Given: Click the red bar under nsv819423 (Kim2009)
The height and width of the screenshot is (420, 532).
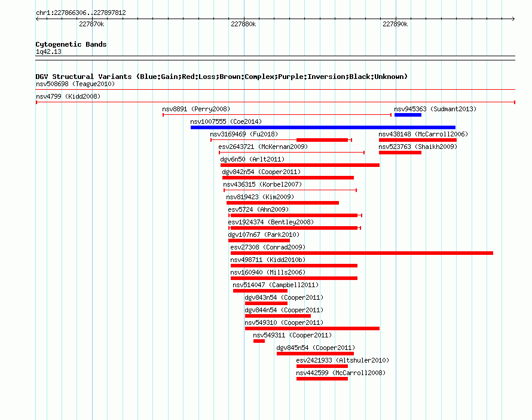Looking at the screenshot, I should click(283, 203).
